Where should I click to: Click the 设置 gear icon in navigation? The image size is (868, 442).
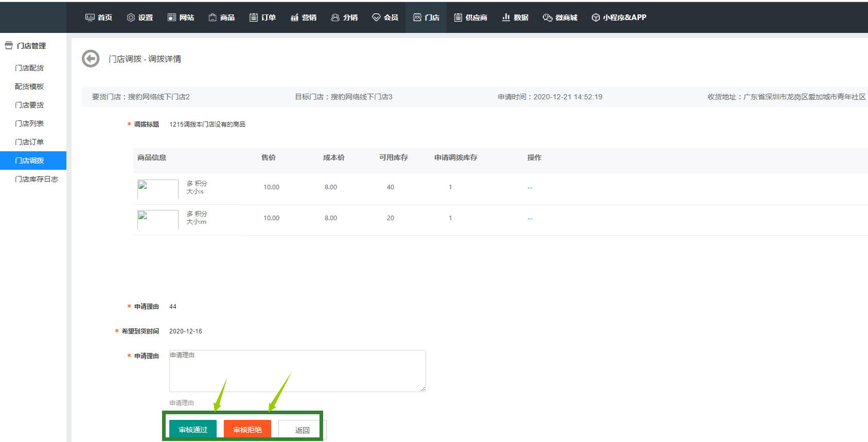131,17
